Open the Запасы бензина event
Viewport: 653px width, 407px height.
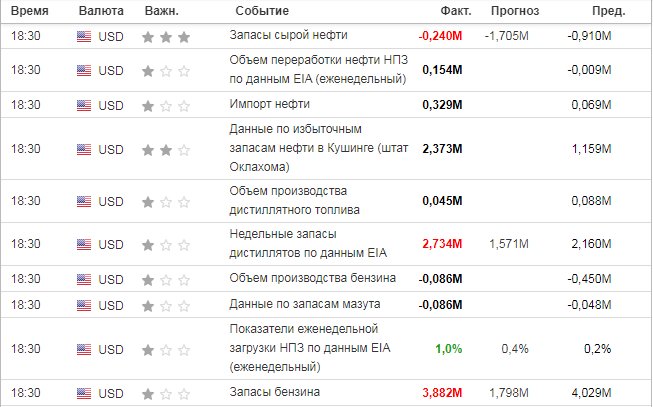(274, 392)
